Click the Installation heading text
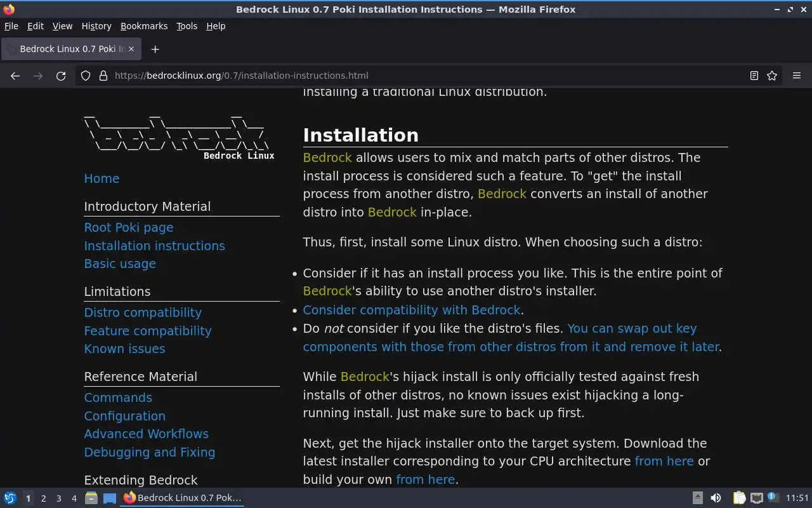 coord(360,135)
